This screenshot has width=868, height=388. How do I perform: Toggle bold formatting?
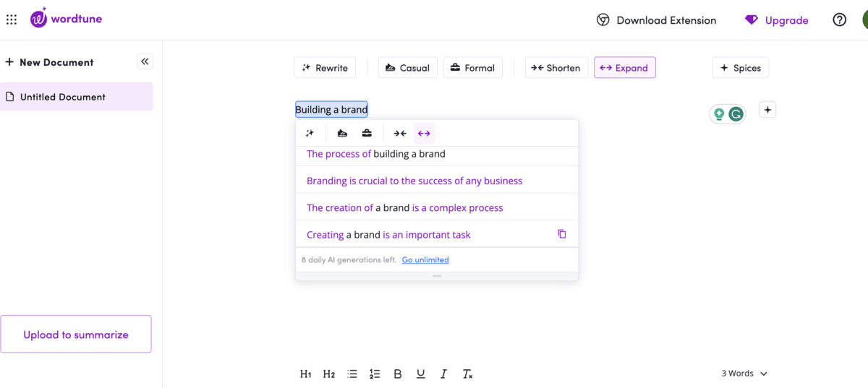(398, 374)
